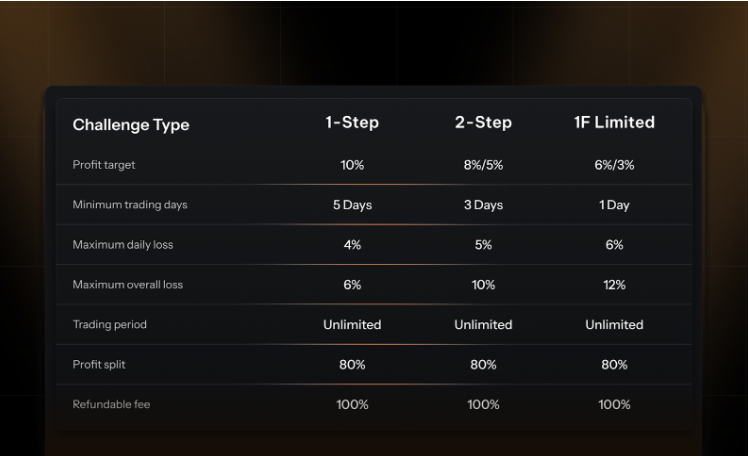The height and width of the screenshot is (456, 748).
Task: Click the Challenge Type header
Action: pyautogui.click(x=131, y=125)
